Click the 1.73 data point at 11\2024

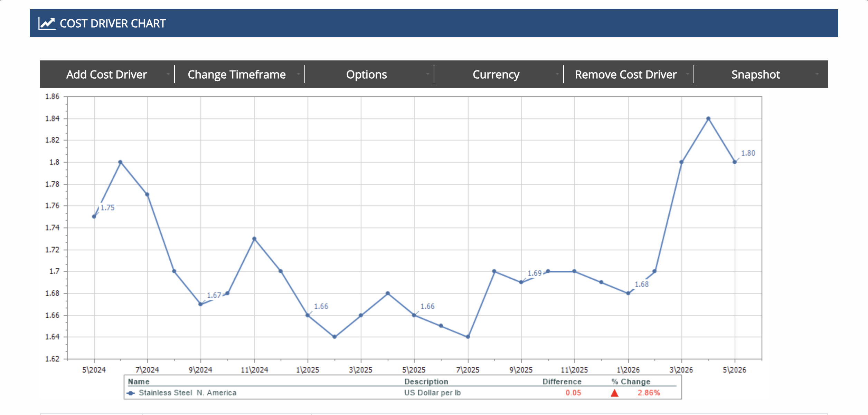[254, 239]
